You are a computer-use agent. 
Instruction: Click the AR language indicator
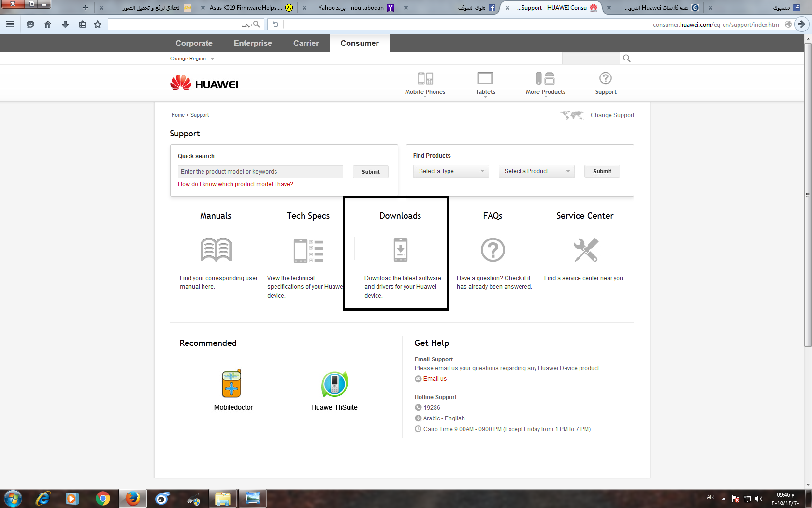tap(710, 497)
